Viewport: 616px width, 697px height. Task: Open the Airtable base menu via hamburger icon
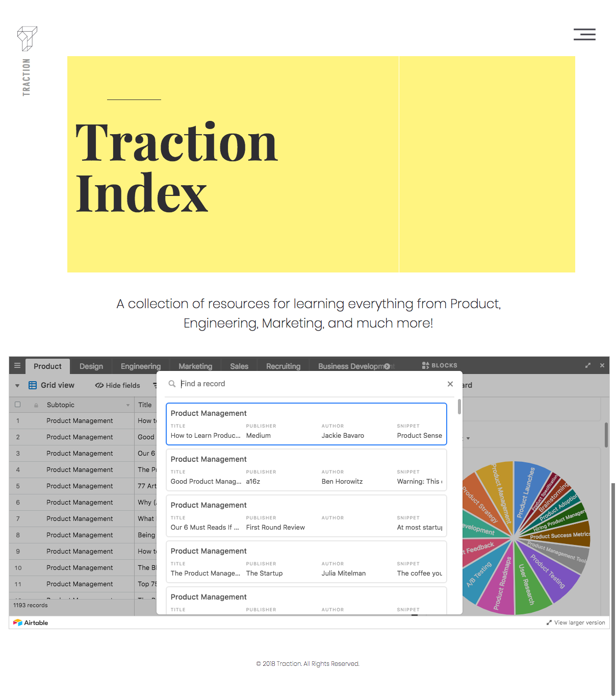[17, 365]
